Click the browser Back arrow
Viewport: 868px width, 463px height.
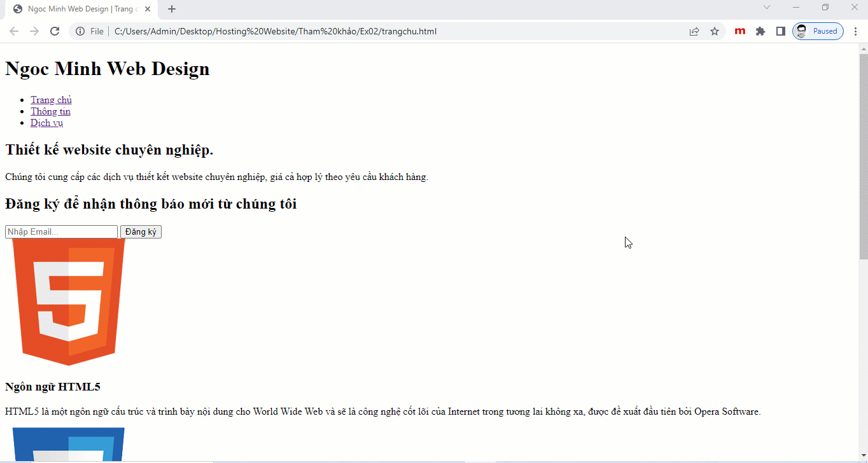coord(14,31)
